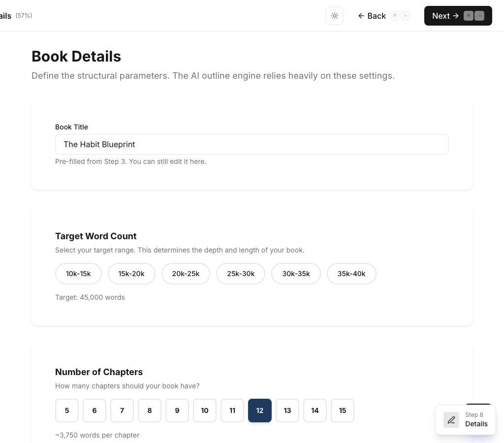Click the pencil edit icon in Step 8 card

click(451, 420)
